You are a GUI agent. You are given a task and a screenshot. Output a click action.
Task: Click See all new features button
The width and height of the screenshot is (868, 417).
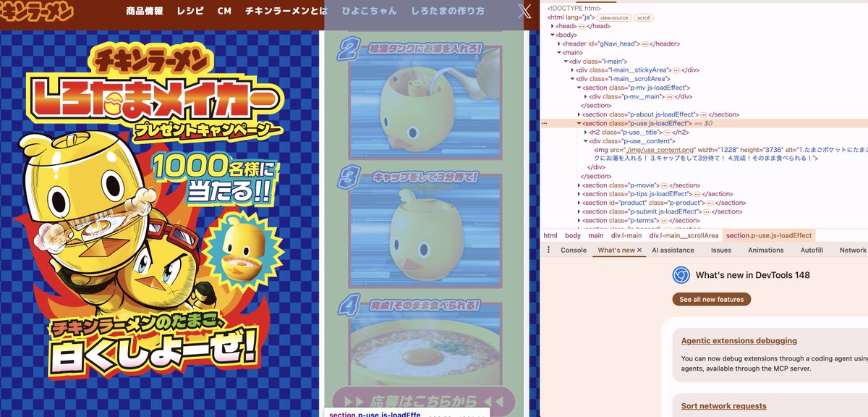coord(712,299)
